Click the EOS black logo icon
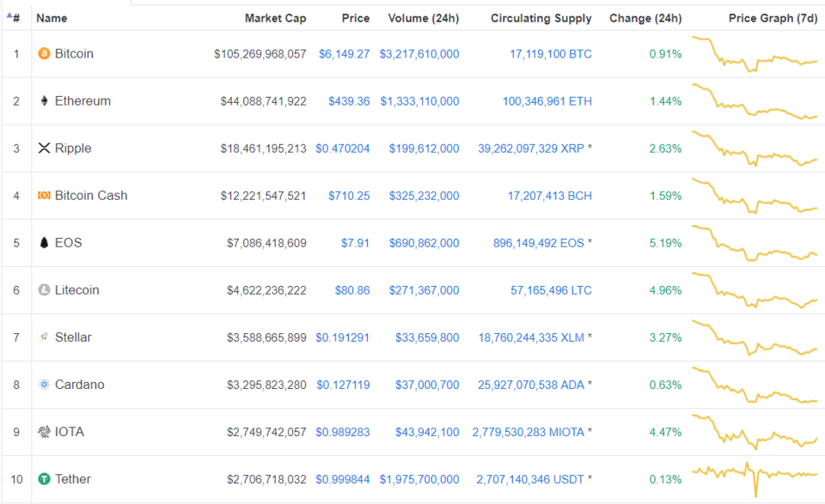Image resolution: width=825 pixels, height=504 pixels. 44,242
